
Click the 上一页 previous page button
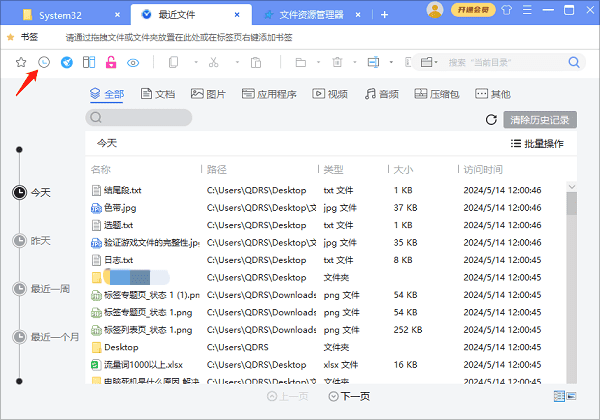coord(287,396)
